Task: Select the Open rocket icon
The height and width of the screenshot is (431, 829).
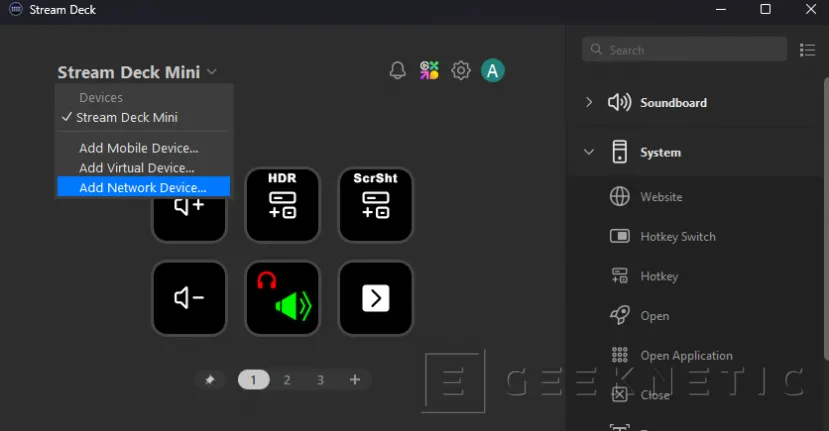Action: click(x=620, y=316)
